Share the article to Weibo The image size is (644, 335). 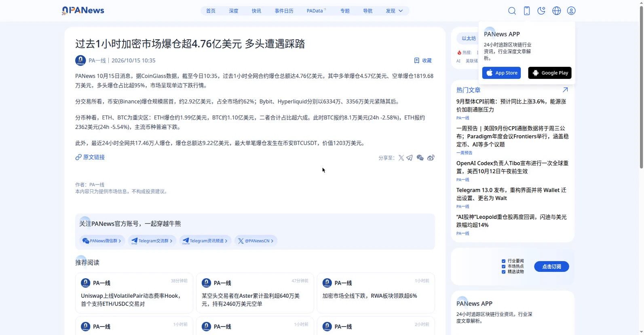tap(431, 158)
